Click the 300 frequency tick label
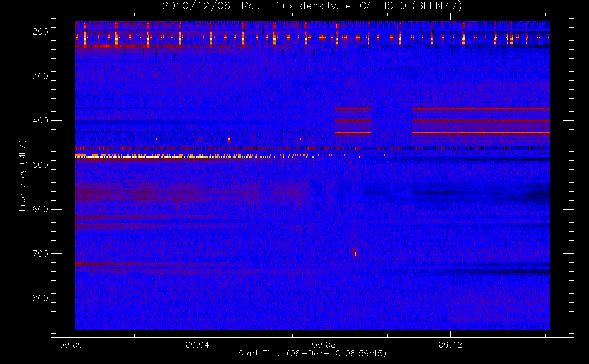589x364 pixels. tap(40, 76)
